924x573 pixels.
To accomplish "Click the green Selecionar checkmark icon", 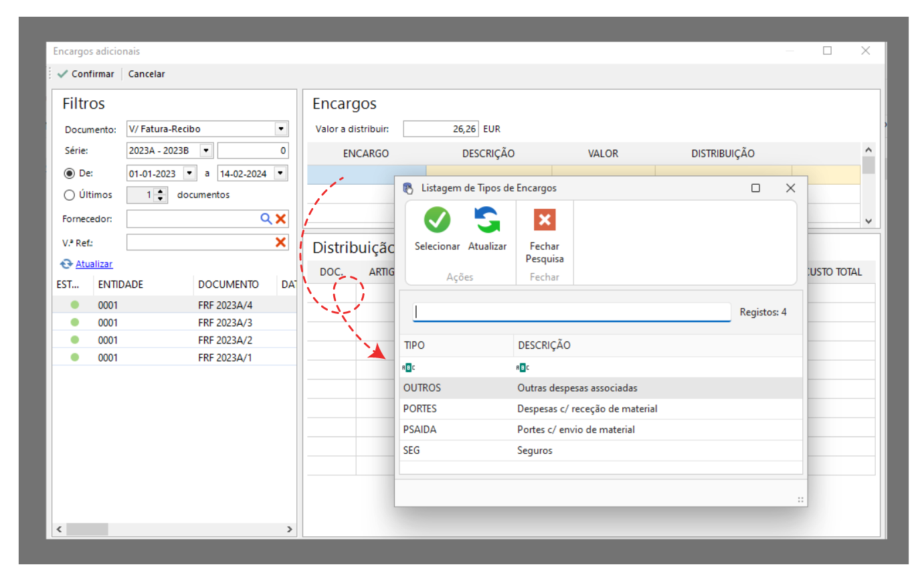I will (x=437, y=220).
